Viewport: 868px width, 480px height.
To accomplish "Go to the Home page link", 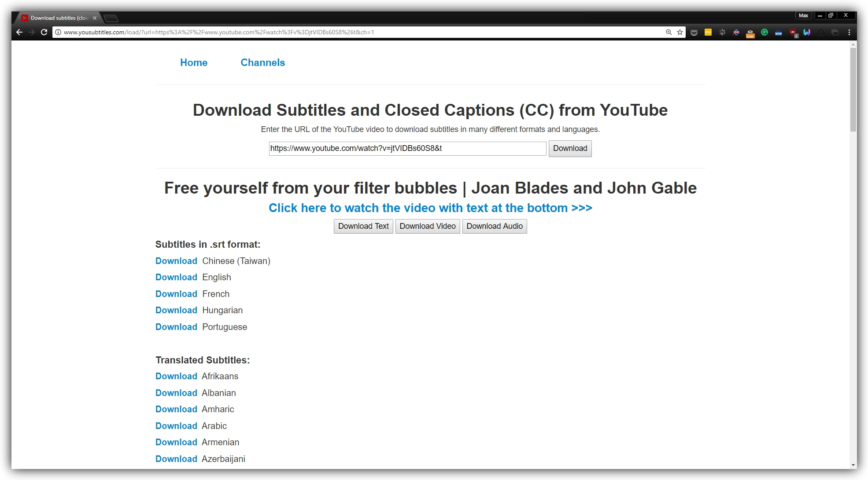I will [194, 62].
